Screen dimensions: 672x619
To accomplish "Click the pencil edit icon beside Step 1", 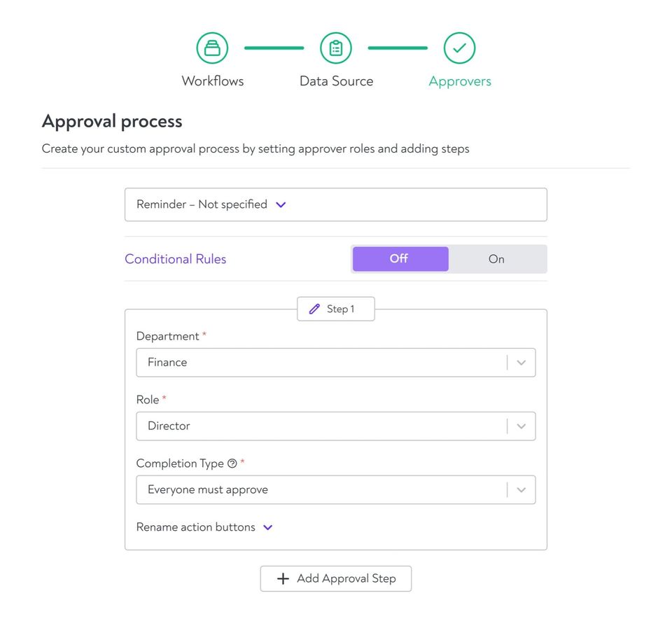I will point(314,309).
